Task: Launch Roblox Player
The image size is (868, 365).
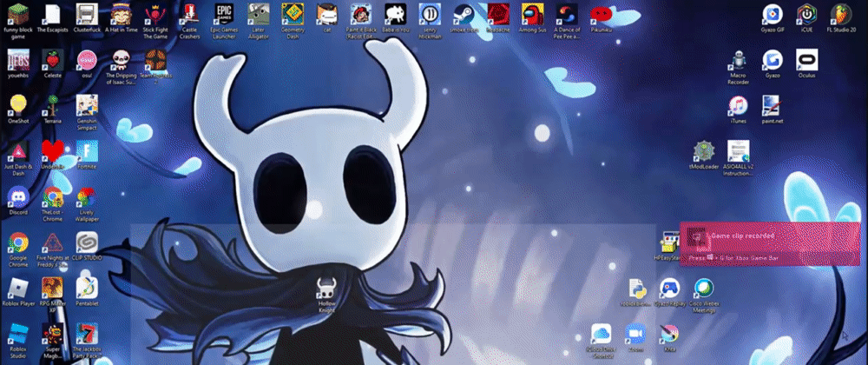Action: 18,293
